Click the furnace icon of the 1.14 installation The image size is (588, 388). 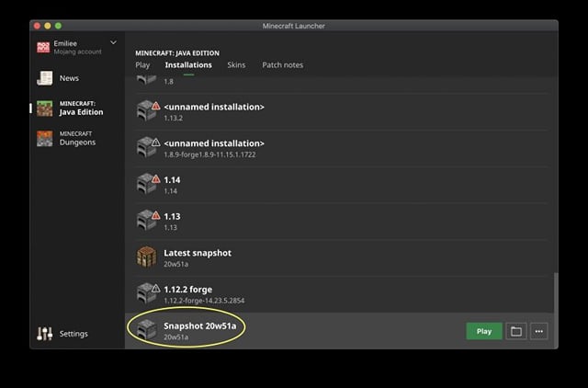pyautogui.click(x=145, y=184)
